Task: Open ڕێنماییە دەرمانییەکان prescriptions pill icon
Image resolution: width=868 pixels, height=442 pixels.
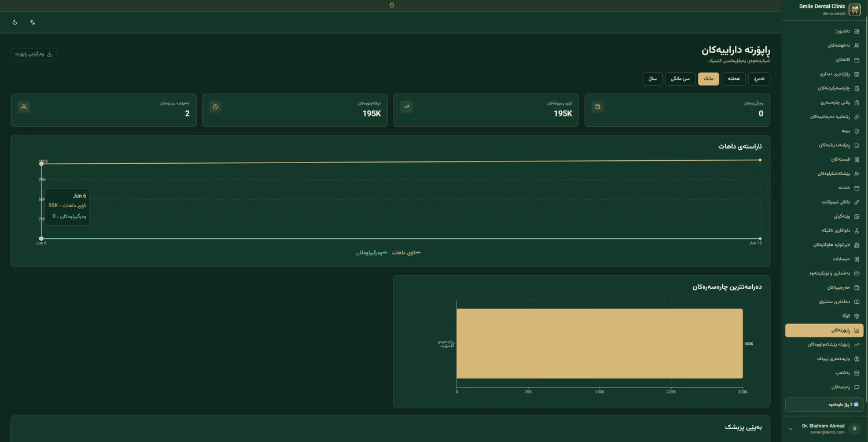Action: [857, 117]
